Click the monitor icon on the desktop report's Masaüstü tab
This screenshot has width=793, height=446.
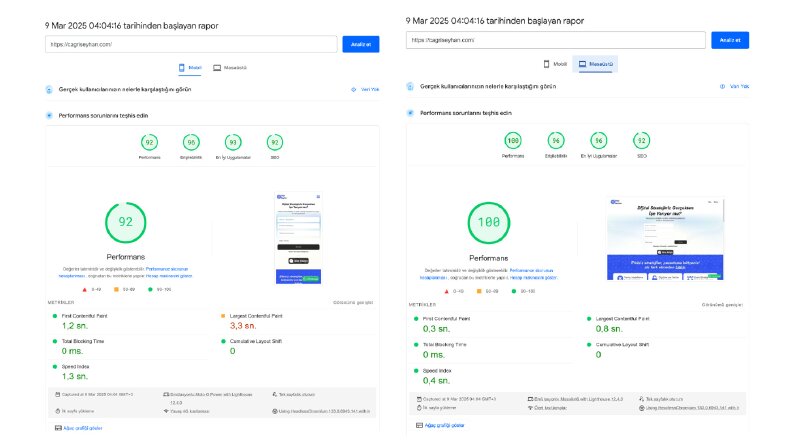point(582,64)
